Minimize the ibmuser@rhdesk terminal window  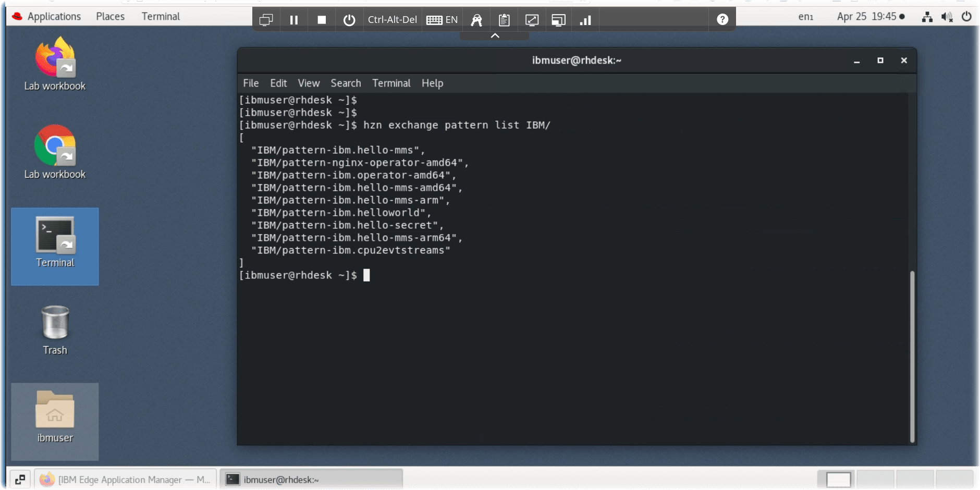pyautogui.click(x=856, y=60)
